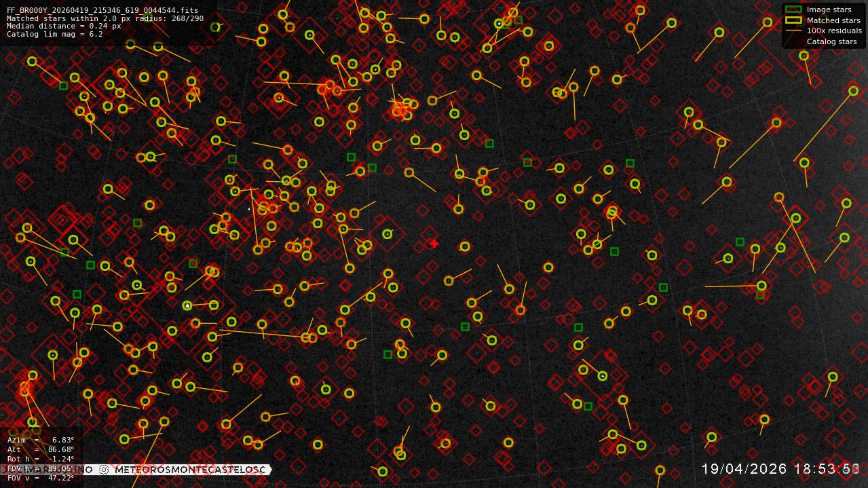Click the 'Azim = 6.83°' readout
This screenshot has width=868, height=488.
(x=41, y=440)
